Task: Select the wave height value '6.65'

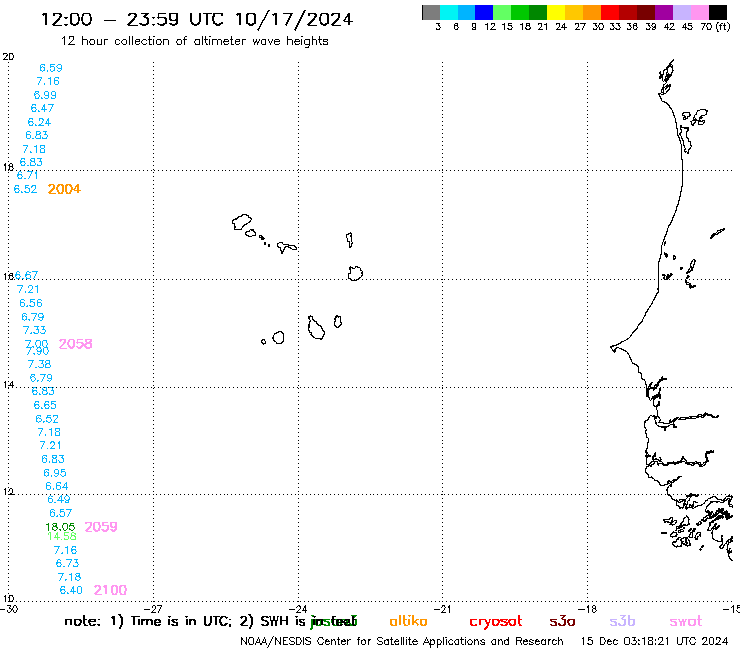Action: 45,405
